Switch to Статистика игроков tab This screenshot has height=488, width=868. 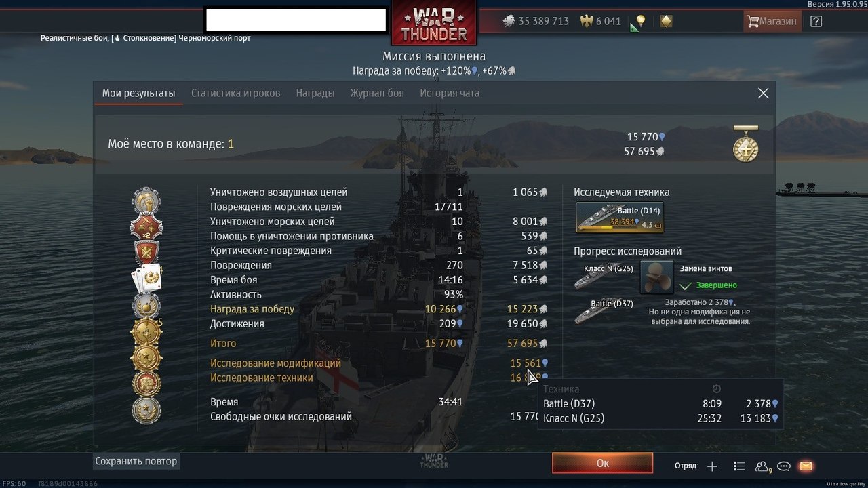tap(235, 93)
